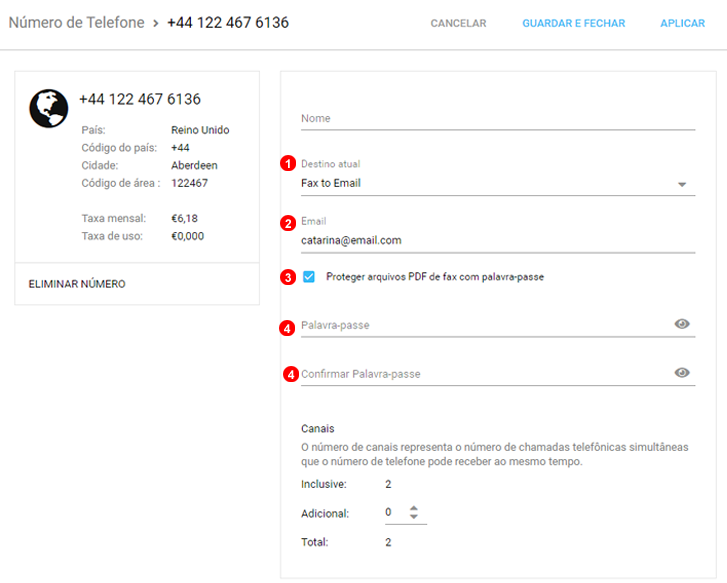Click the red number 1 badge
The height and width of the screenshot is (583, 727).
pyautogui.click(x=289, y=164)
